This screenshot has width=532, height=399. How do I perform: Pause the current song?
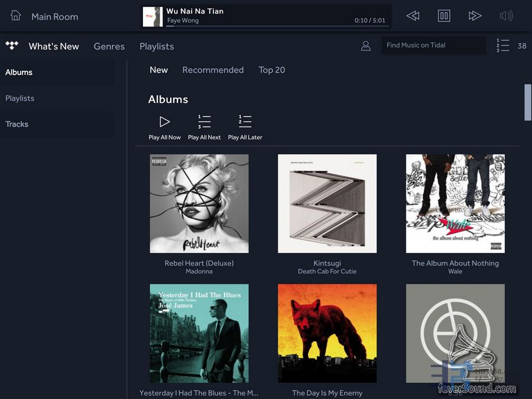point(444,16)
